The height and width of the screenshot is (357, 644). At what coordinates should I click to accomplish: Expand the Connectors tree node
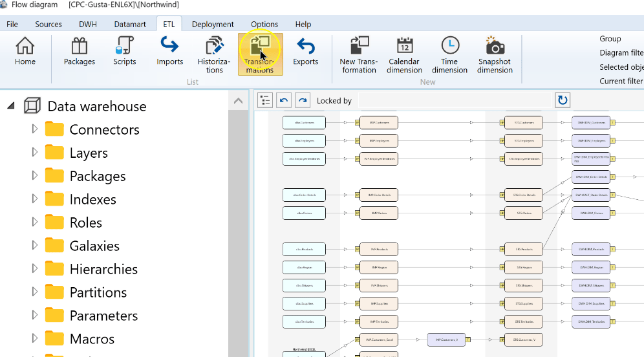coord(34,129)
